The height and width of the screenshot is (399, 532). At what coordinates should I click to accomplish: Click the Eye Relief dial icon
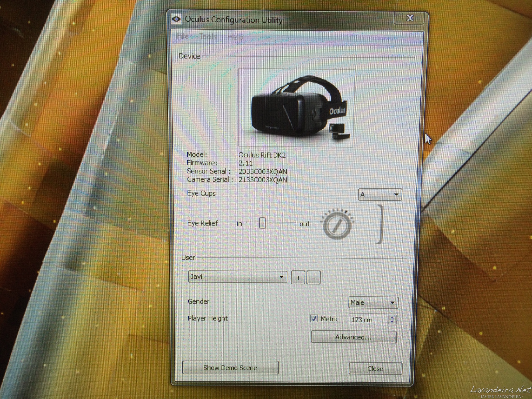click(337, 224)
